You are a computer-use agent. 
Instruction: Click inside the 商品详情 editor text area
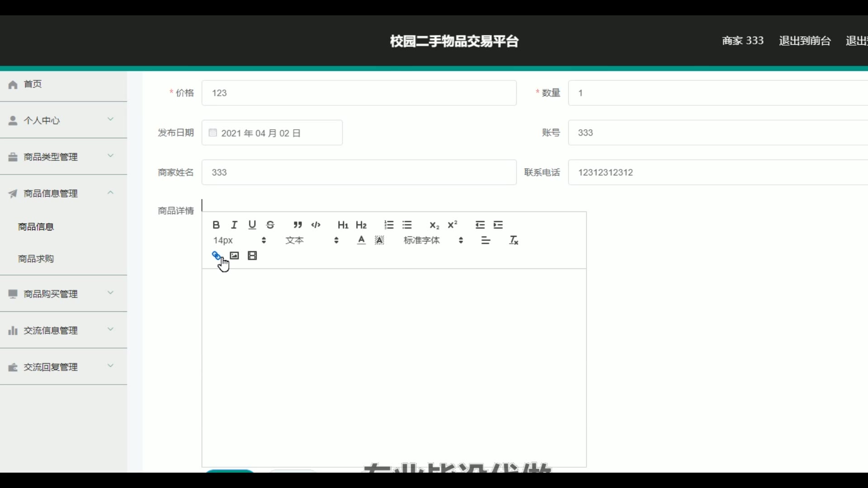pyautogui.click(x=394, y=368)
